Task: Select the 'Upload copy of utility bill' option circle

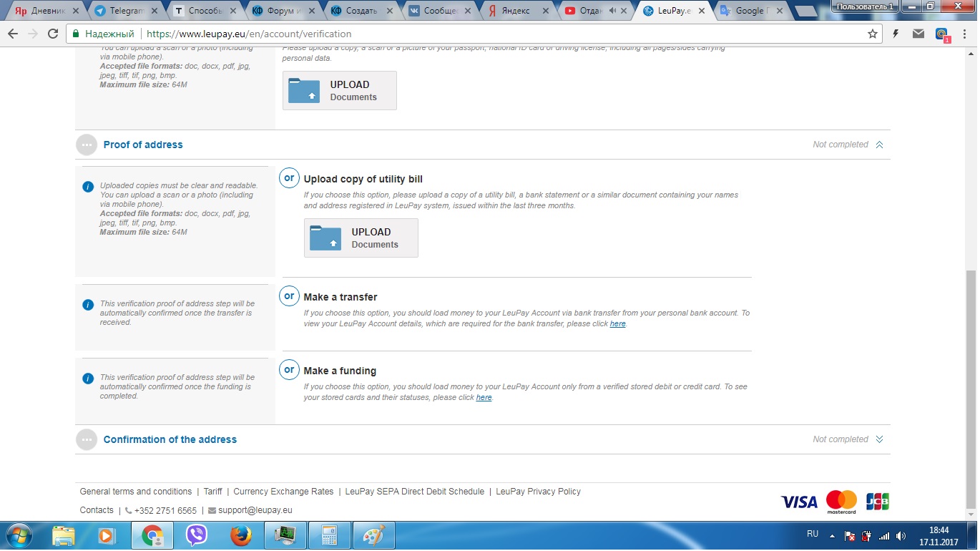Action: [x=289, y=177]
